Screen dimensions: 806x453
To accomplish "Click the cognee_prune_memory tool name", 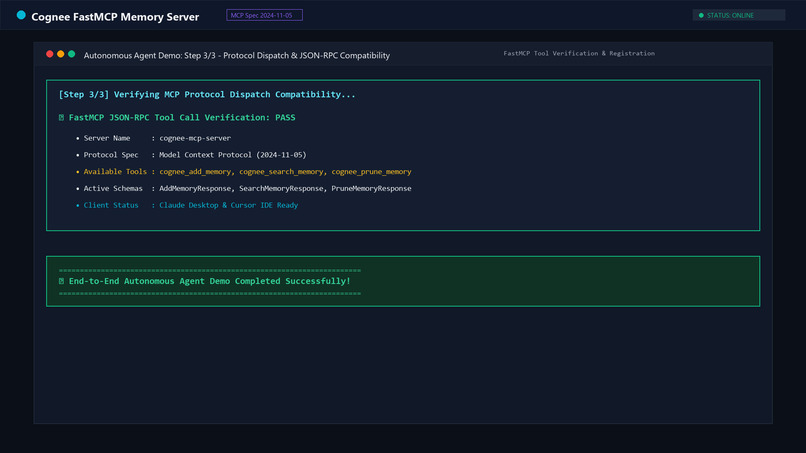I will tap(371, 172).
